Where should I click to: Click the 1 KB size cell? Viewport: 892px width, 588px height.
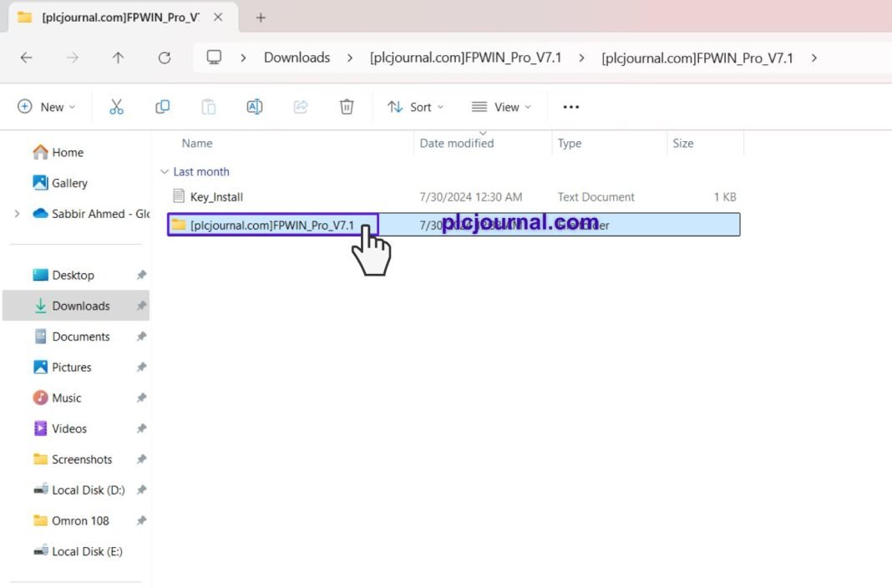pyautogui.click(x=725, y=197)
